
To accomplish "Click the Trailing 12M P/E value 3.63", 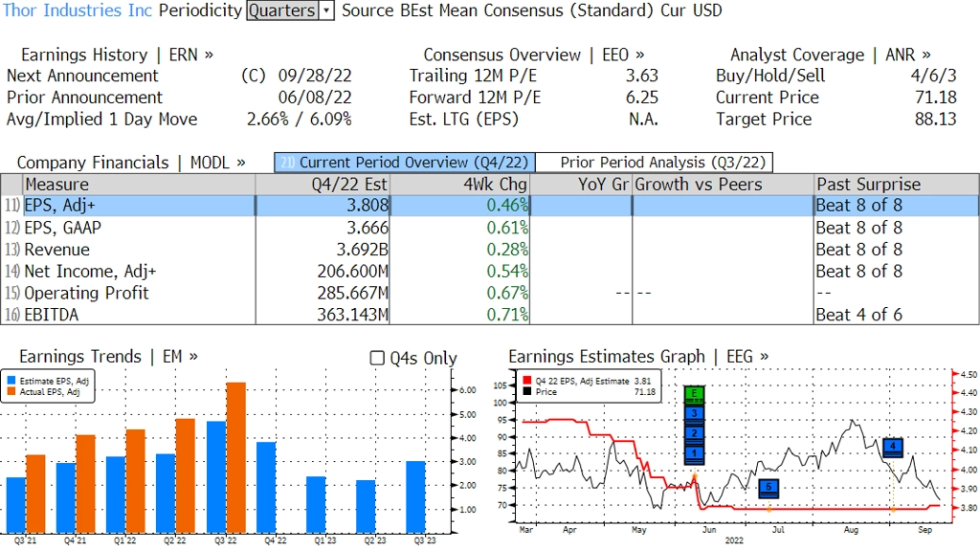I will tap(642, 76).
